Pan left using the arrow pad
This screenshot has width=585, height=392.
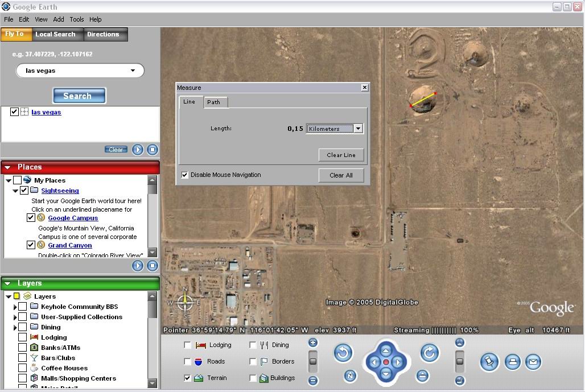pyautogui.click(x=374, y=362)
